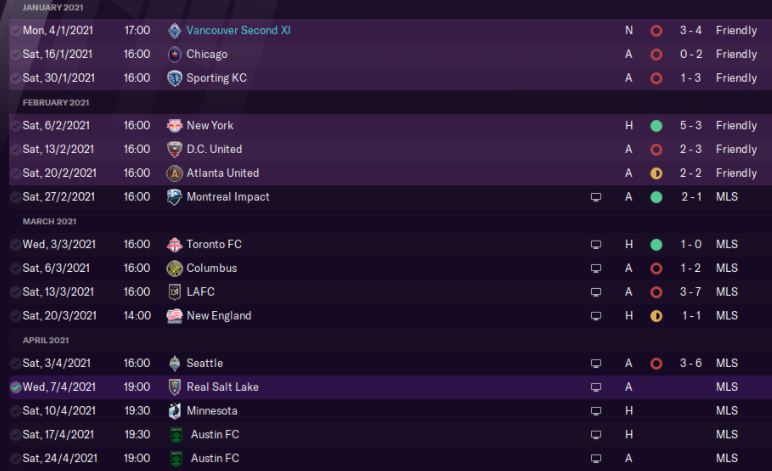Toggle the row selector for Vancouver Second XI fixture
Image resolution: width=772 pixels, height=471 pixels.
tap(15, 31)
